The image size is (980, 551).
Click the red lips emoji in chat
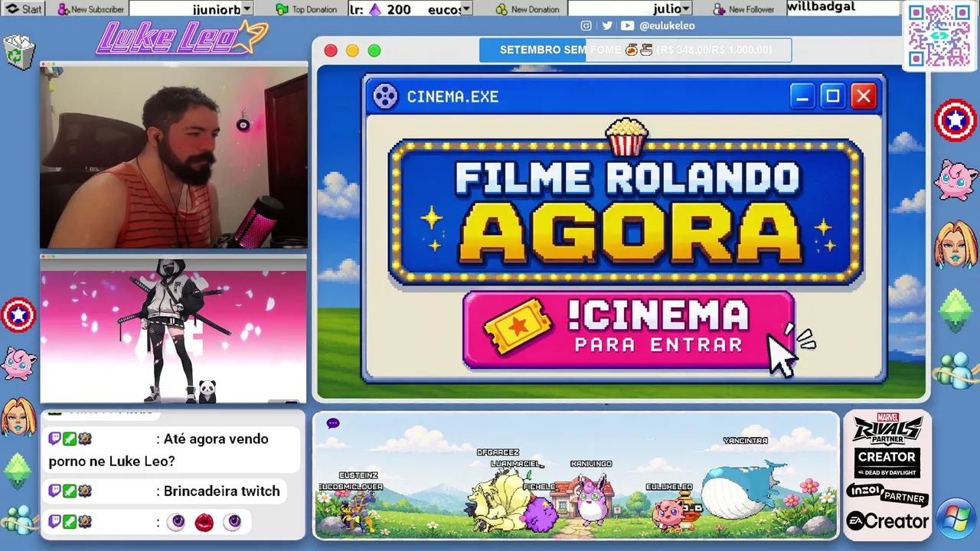pos(204,523)
